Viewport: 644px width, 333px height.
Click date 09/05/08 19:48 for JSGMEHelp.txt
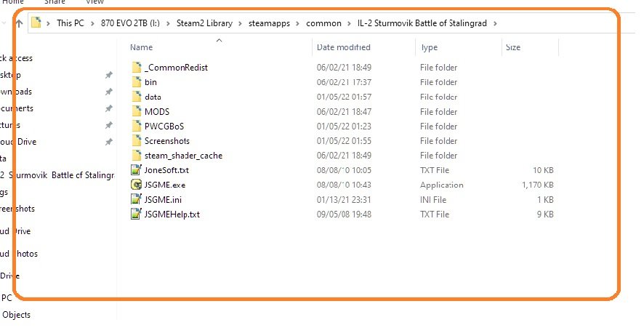tap(344, 214)
